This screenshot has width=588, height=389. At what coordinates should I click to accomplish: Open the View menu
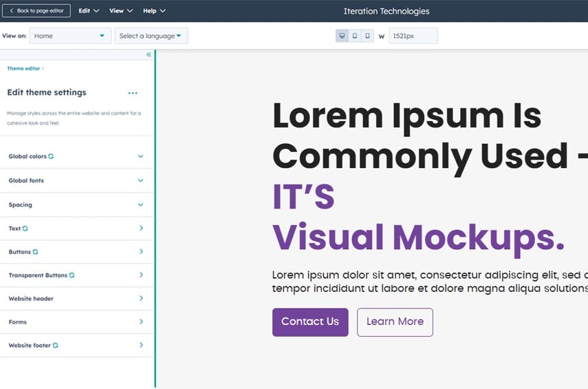click(x=121, y=11)
